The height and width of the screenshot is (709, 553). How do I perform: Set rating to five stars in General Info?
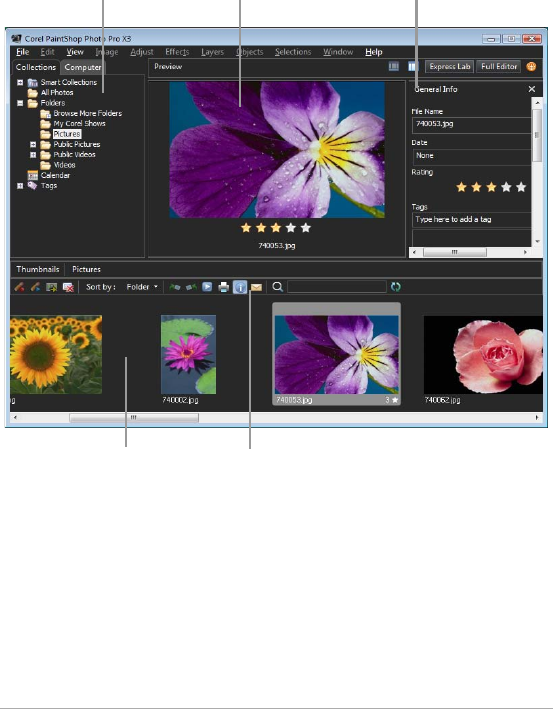pyautogui.click(x=521, y=187)
